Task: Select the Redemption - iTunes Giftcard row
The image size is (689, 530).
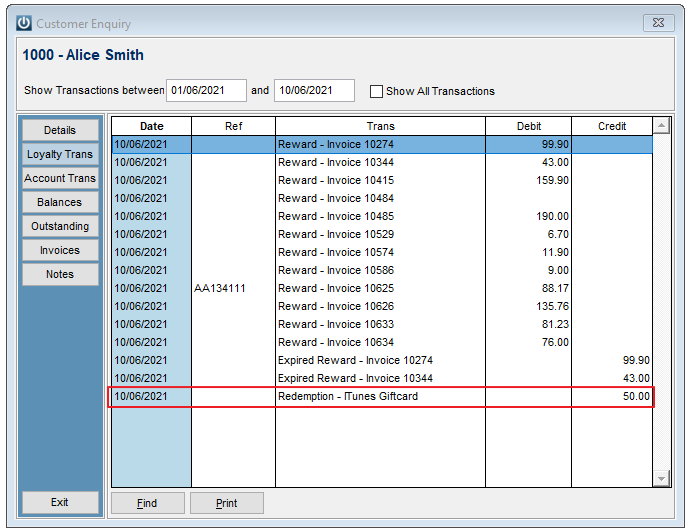Action: (381, 396)
